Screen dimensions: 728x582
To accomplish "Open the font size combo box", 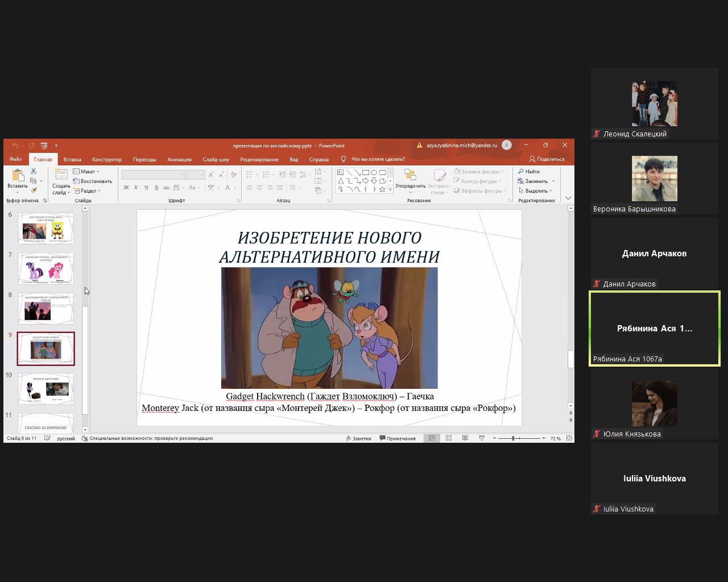I will point(195,174).
